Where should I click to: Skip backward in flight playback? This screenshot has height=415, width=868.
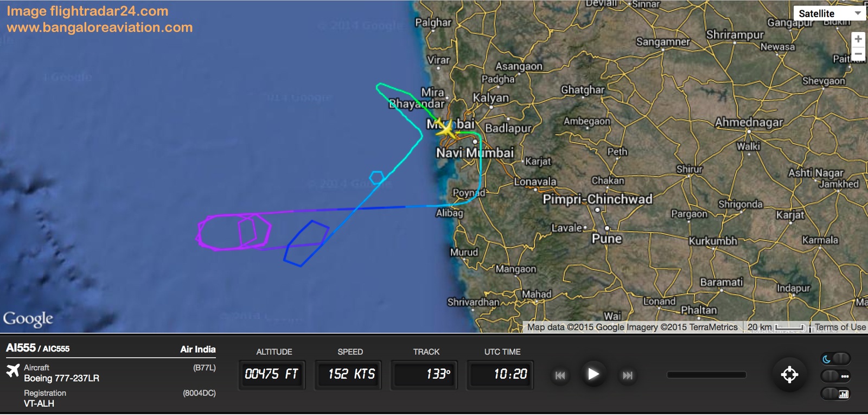pyautogui.click(x=560, y=375)
